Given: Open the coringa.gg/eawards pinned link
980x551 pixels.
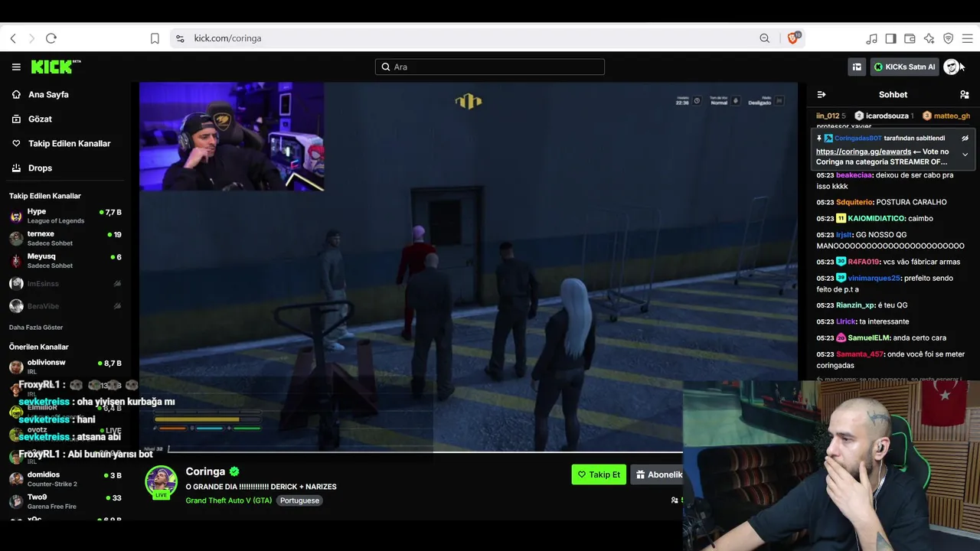Looking at the screenshot, I should tap(864, 152).
